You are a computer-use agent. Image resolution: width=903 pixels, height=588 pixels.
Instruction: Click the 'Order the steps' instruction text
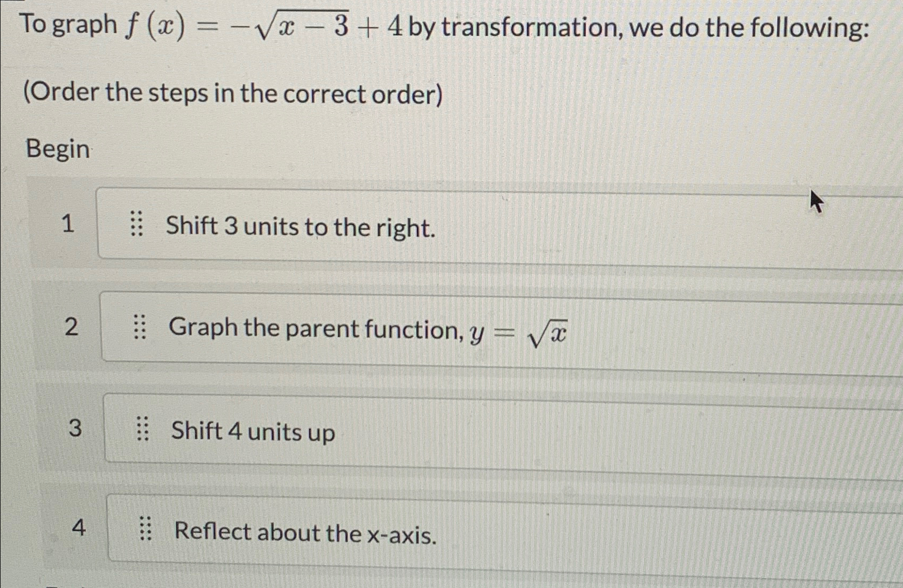pyautogui.click(x=233, y=94)
